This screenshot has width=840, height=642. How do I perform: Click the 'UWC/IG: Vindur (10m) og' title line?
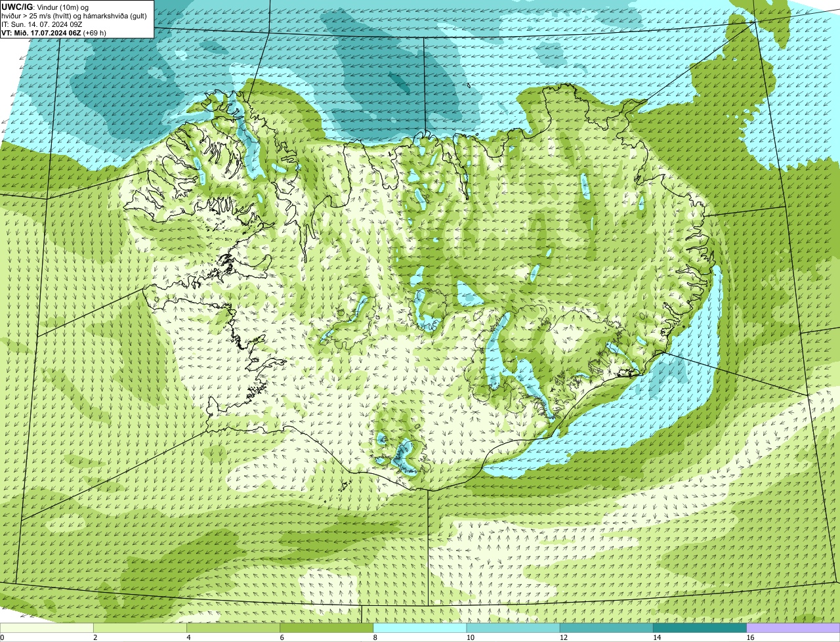(45, 7)
